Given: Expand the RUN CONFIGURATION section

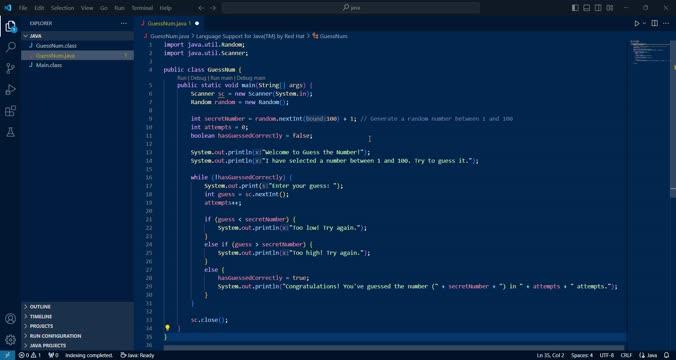Looking at the screenshot, I should pyautogui.click(x=78, y=336).
